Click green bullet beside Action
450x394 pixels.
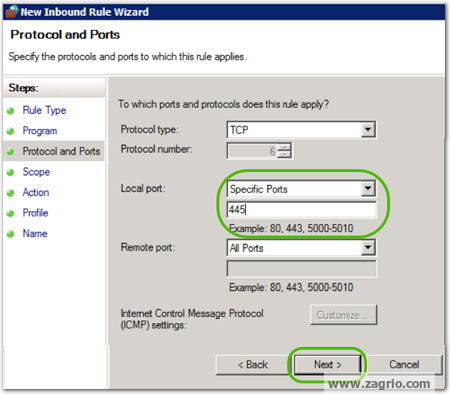point(11,193)
